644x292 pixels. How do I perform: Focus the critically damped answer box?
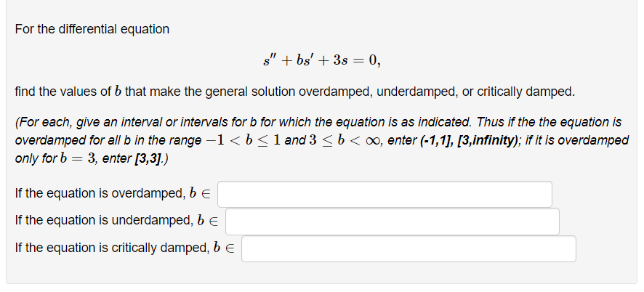[408, 249]
